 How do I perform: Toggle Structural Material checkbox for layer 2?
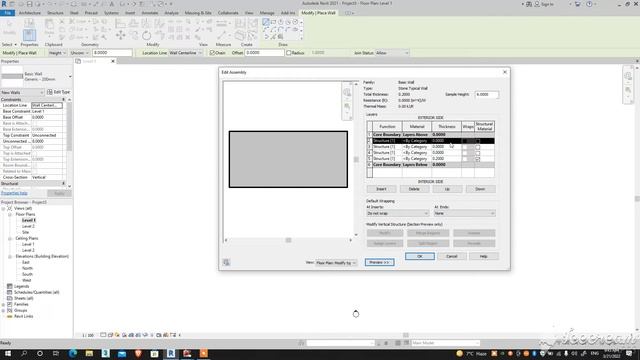coord(478,141)
